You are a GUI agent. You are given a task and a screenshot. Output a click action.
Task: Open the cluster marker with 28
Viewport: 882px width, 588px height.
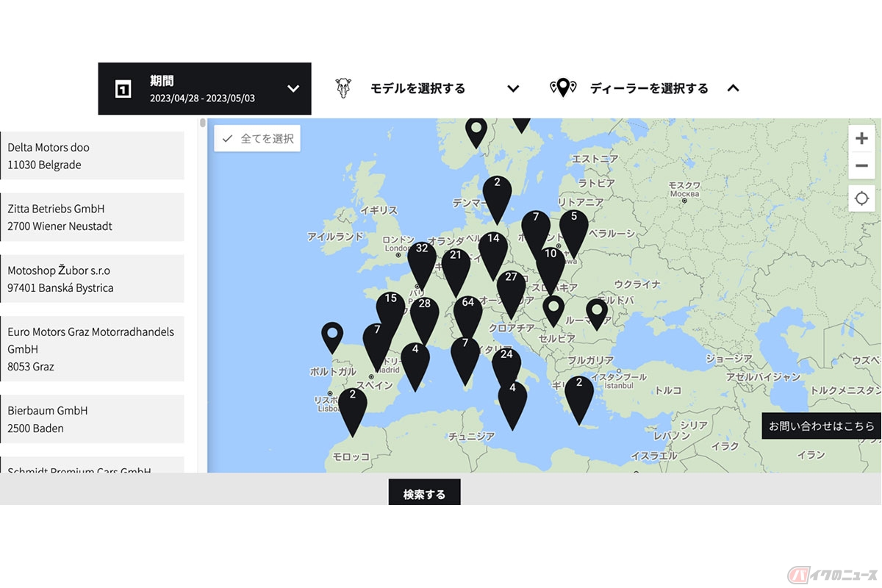[425, 320]
